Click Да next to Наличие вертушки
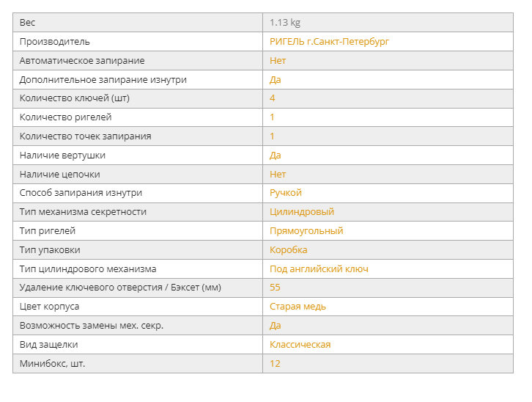The height and width of the screenshot is (402, 532). 276,156
